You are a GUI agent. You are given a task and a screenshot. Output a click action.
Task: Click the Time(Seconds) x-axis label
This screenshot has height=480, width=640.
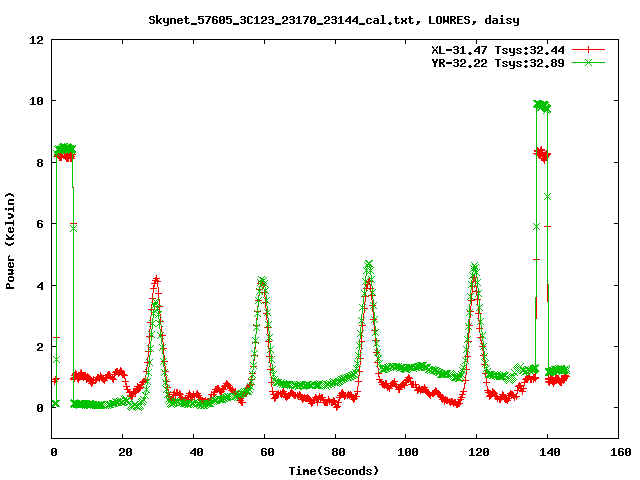(x=334, y=471)
